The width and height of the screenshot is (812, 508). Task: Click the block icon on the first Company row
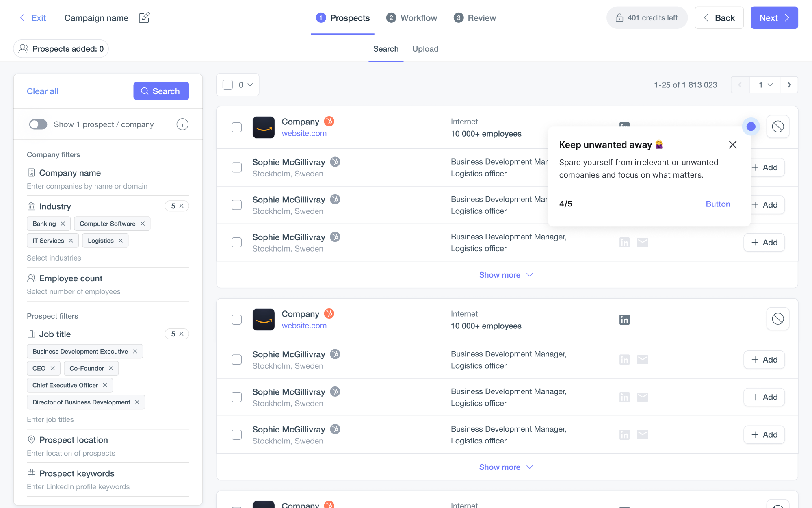click(778, 126)
